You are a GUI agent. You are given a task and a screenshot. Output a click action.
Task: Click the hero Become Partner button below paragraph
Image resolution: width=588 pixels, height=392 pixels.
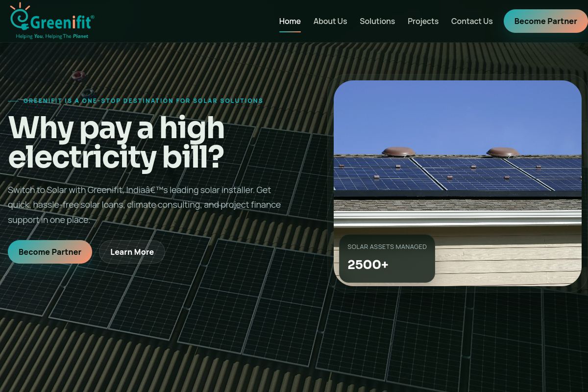50,252
